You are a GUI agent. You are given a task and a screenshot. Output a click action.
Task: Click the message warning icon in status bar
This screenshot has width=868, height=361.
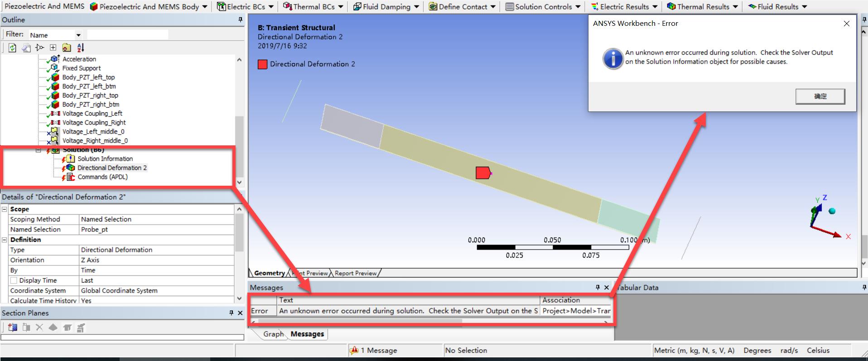[355, 350]
